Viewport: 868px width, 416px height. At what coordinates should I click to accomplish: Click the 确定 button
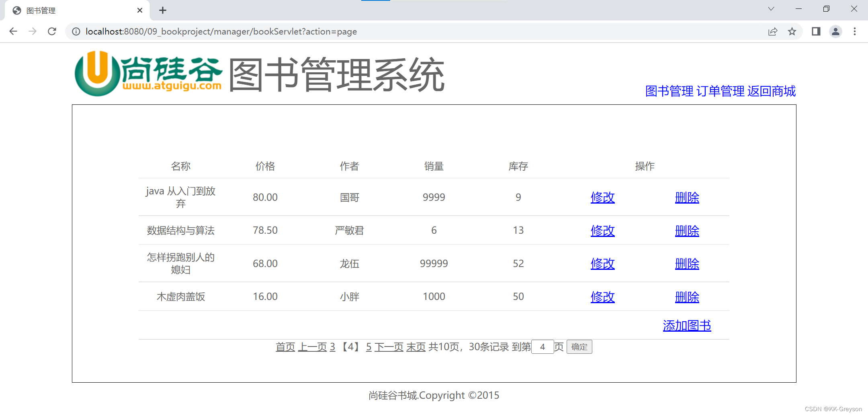(x=579, y=347)
